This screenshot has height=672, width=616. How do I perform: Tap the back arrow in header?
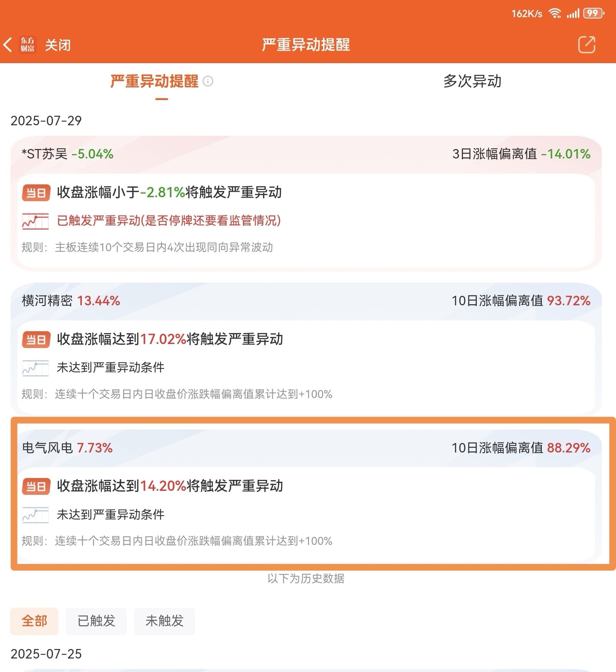point(8,45)
